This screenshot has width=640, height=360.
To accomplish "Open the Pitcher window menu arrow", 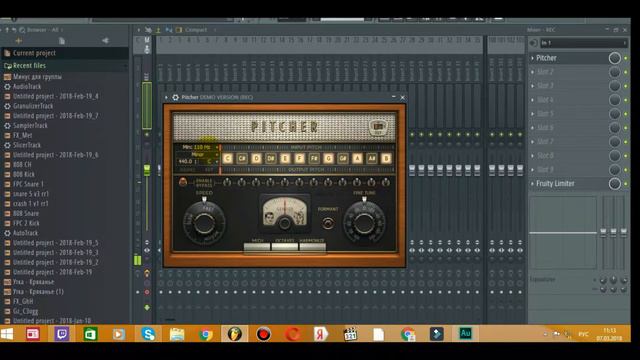I will tap(166, 97).
